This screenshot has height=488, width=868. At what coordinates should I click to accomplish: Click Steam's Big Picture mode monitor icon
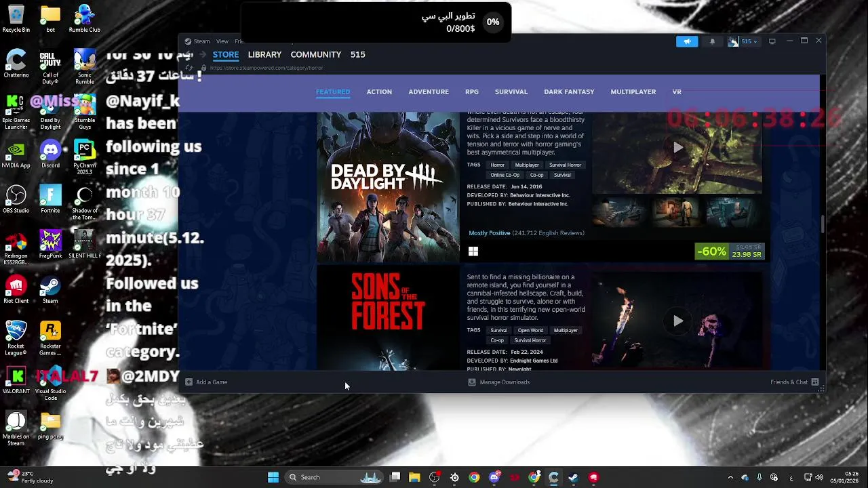[772, 41]
